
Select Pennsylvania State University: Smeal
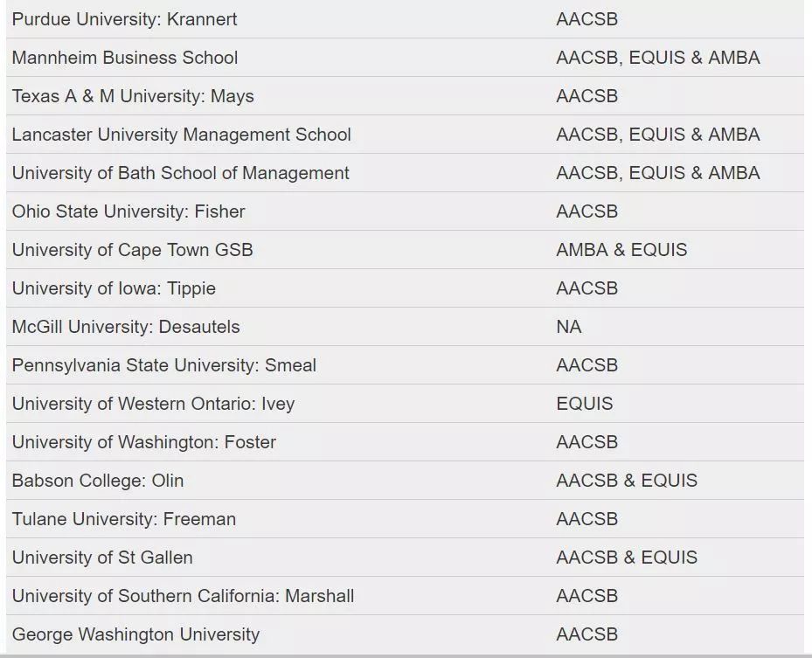coord(164,365)
